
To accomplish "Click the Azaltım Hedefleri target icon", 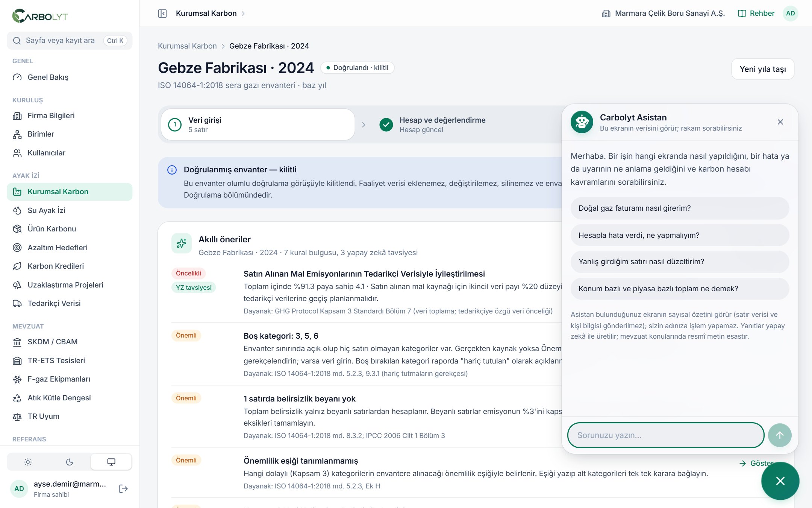I will point(17,248).
